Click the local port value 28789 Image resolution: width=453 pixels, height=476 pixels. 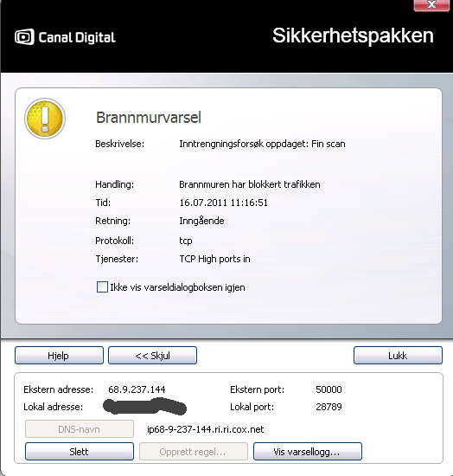point(329,407)
